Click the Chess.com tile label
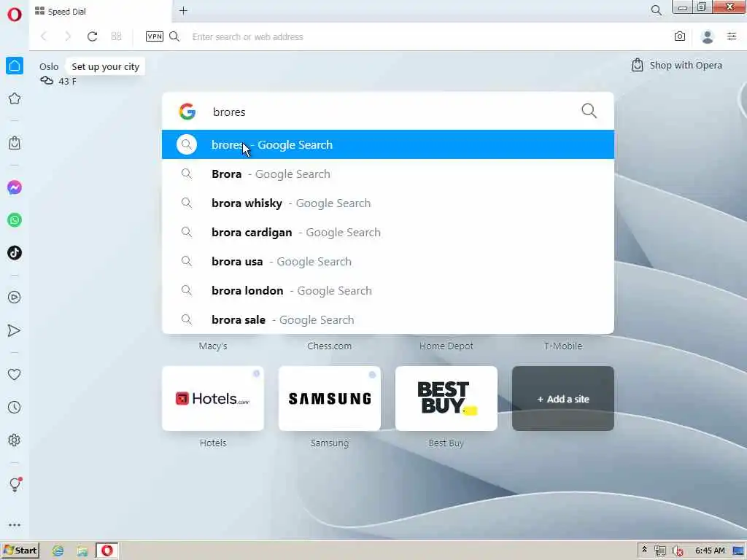 tap(330, 346)
